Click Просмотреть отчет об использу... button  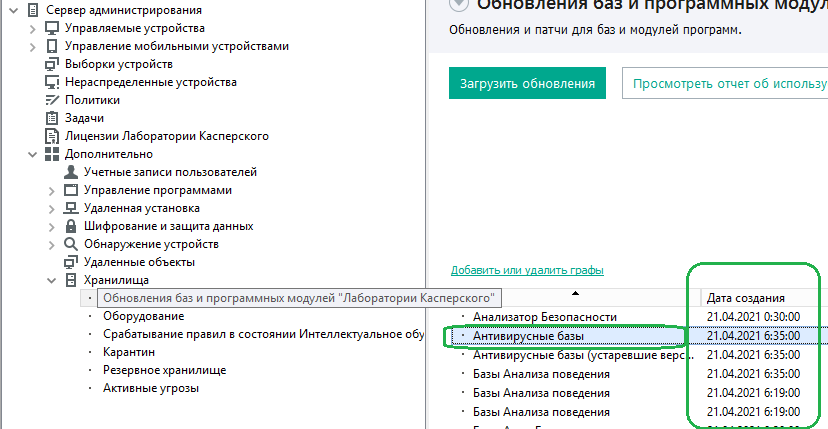725,83
